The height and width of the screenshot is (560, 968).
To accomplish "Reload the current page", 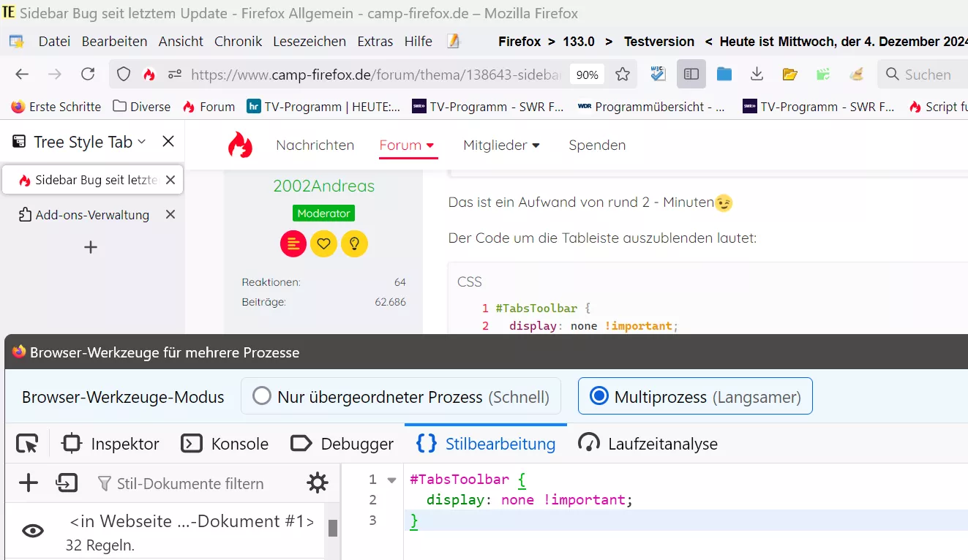I will (x=88, y=74).
